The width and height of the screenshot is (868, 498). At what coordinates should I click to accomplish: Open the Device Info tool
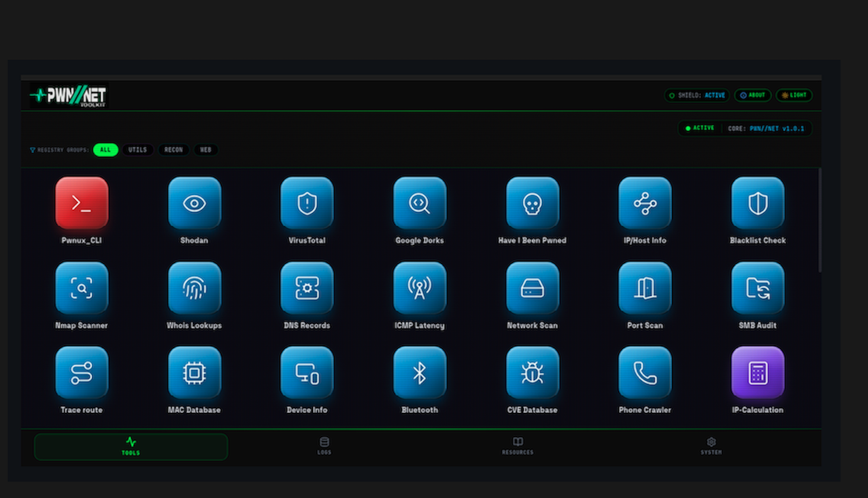click(x=307, y=373)
